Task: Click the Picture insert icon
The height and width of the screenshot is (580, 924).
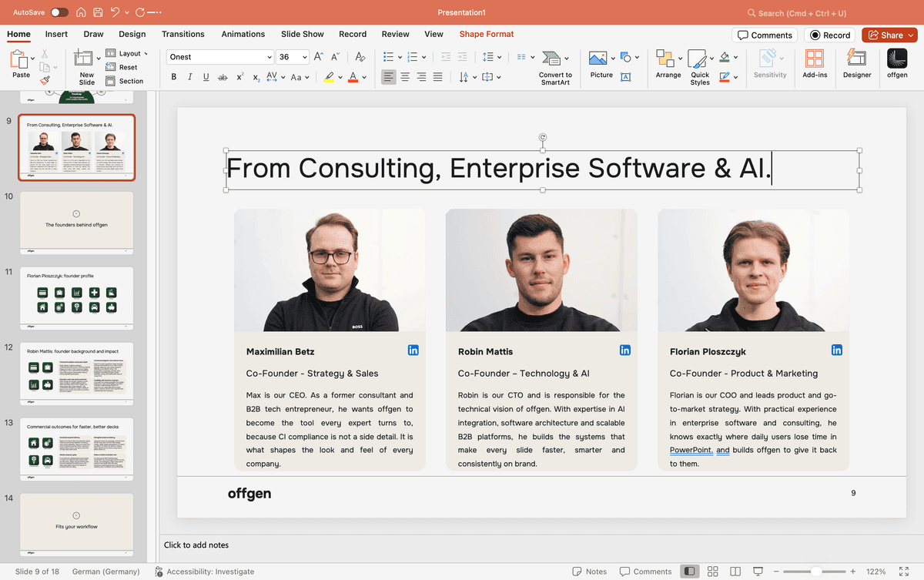Action: (598, 59)
